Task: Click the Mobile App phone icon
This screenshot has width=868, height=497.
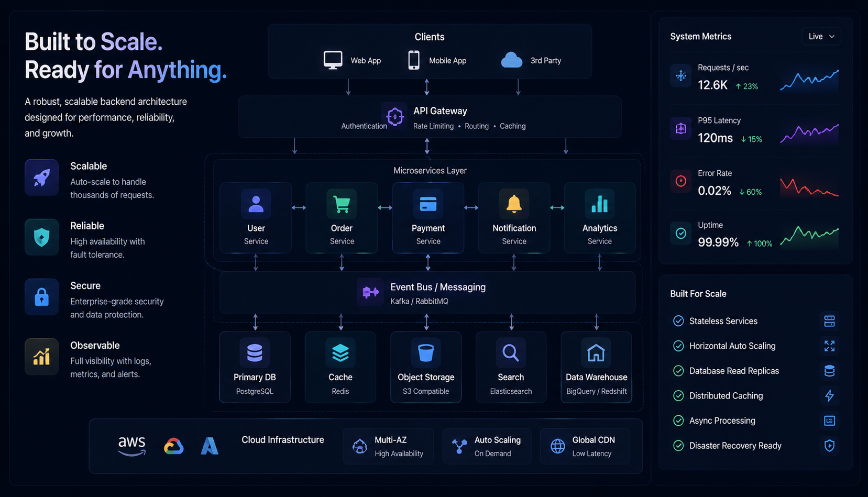Action: [414, 60]
